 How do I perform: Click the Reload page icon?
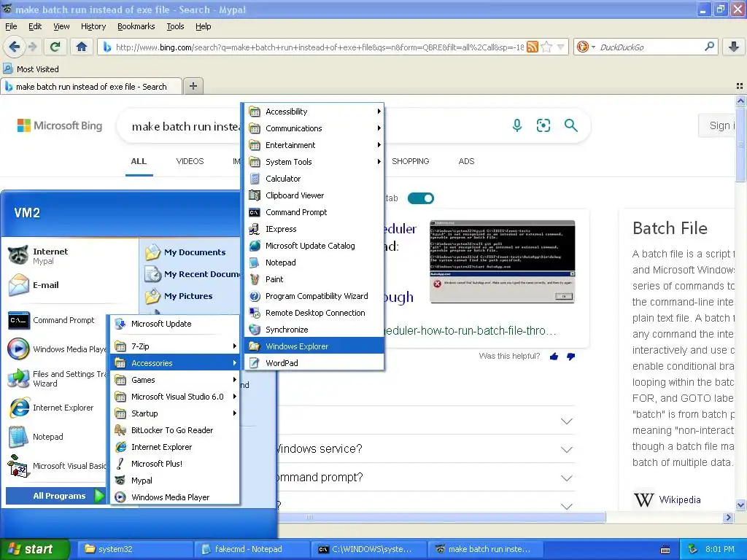tap(55, 47)
